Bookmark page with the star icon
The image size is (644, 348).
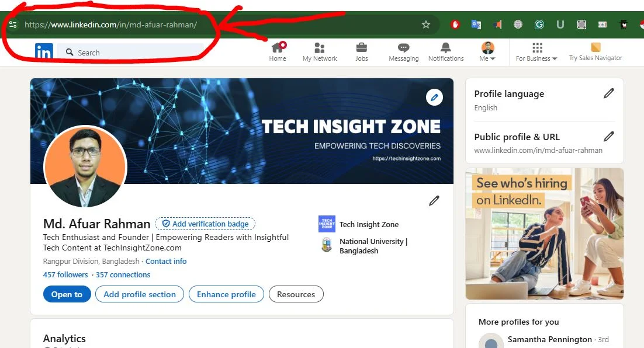pos(426,25)
